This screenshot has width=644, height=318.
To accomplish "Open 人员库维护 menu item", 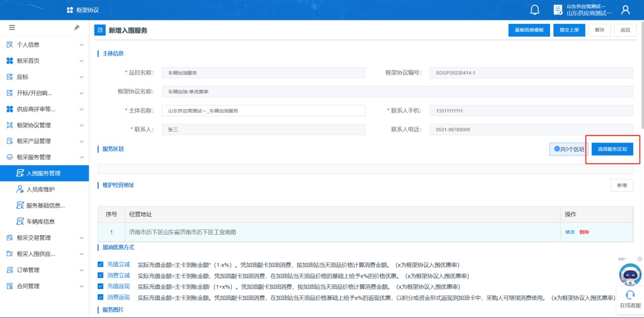I will 45,189.
